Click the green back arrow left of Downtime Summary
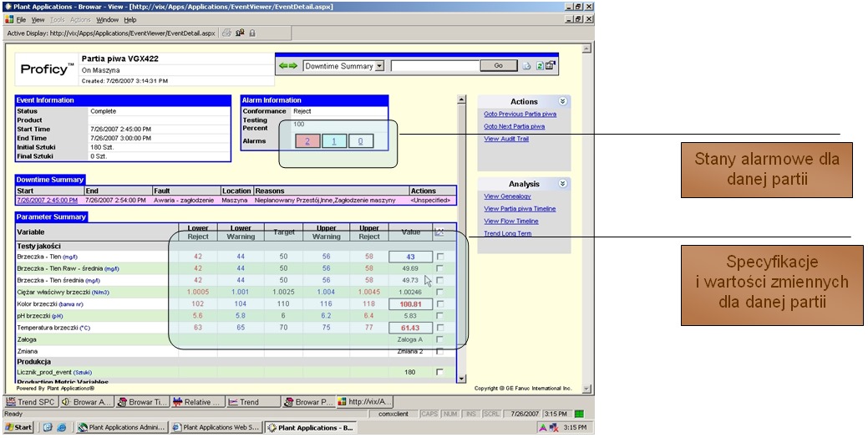 point(283,66)
